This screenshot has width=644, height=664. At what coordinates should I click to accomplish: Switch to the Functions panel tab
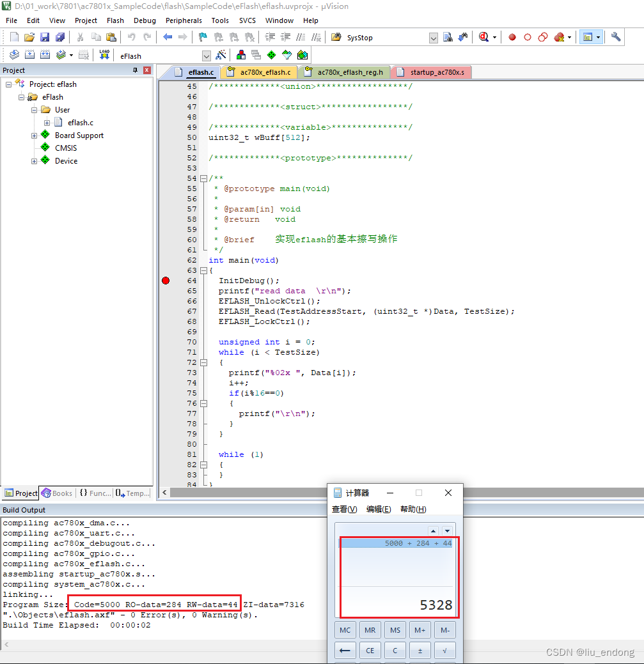(x=95, y=493)
